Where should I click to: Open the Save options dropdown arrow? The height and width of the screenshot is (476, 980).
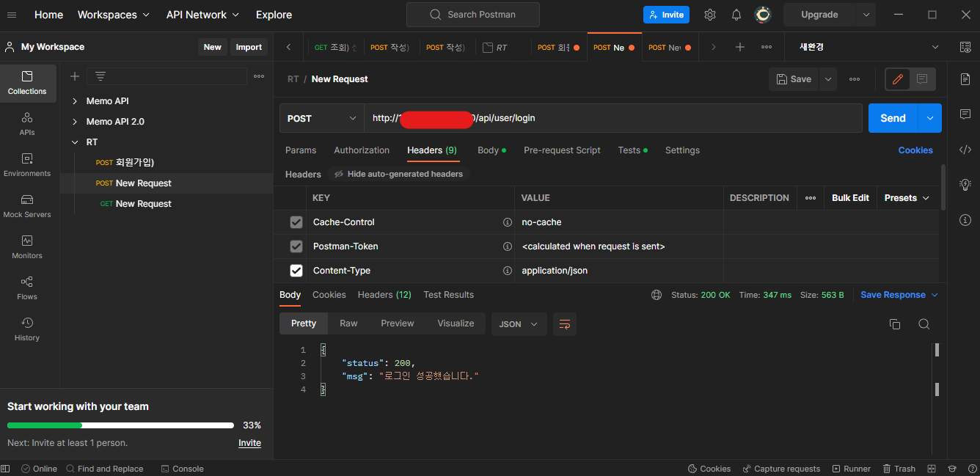coord(828,79)
